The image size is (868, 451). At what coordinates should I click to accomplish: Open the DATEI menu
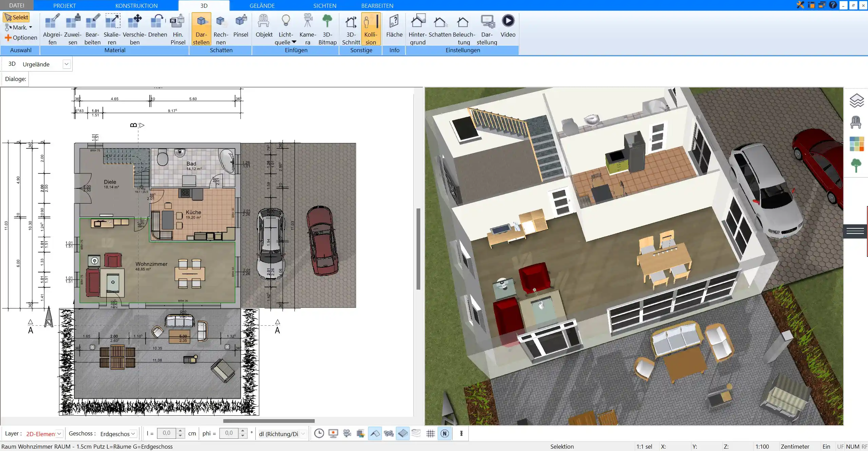pos(17,5)
